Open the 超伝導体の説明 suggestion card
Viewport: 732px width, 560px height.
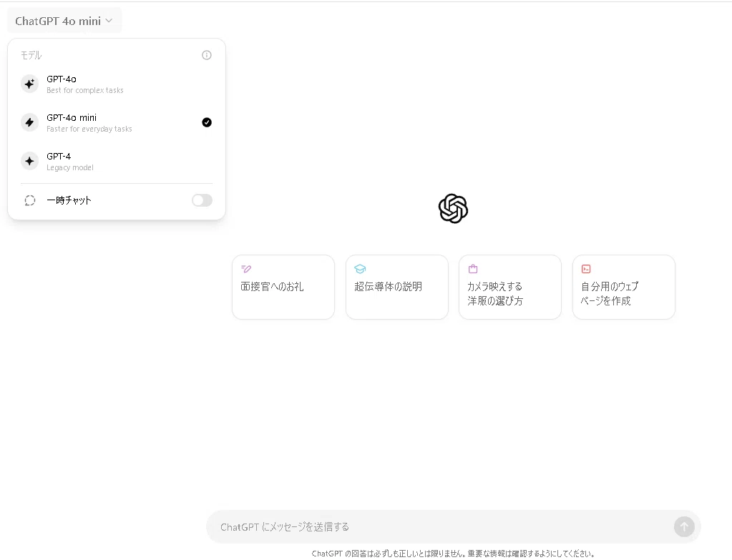pos(397,287)
